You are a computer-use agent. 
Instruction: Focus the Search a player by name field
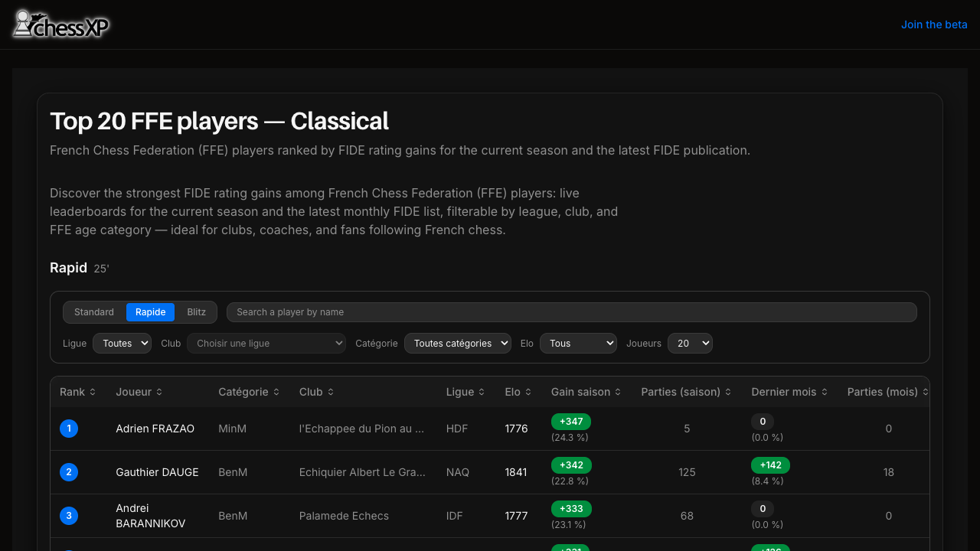point(572,312)
